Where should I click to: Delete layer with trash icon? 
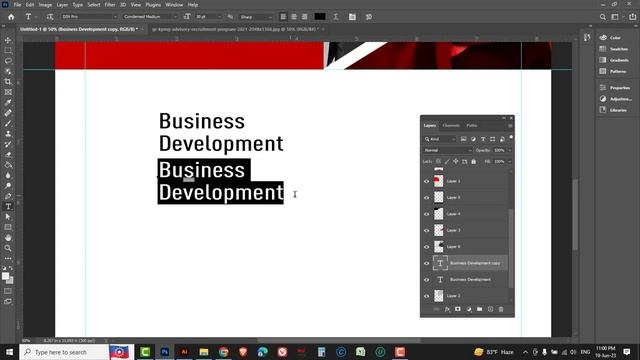501,309
